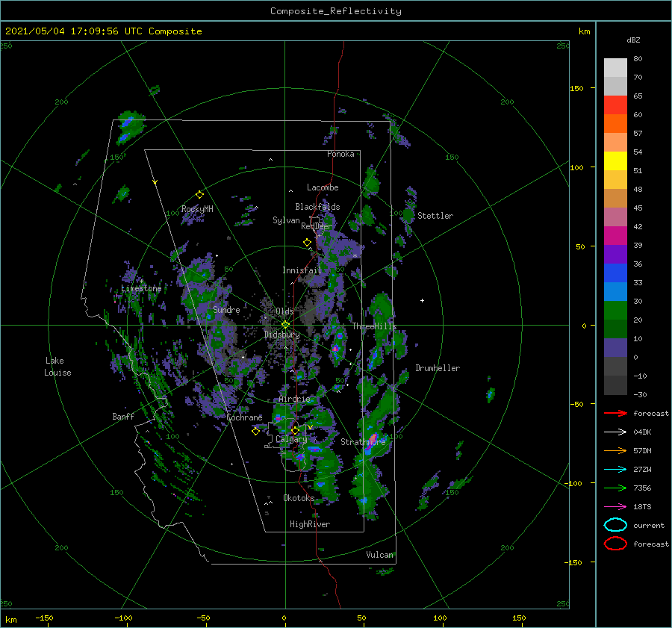Click the red forecast ellipse in the legend
Viewport: 672px width, 628px height.
pos(615,544)
